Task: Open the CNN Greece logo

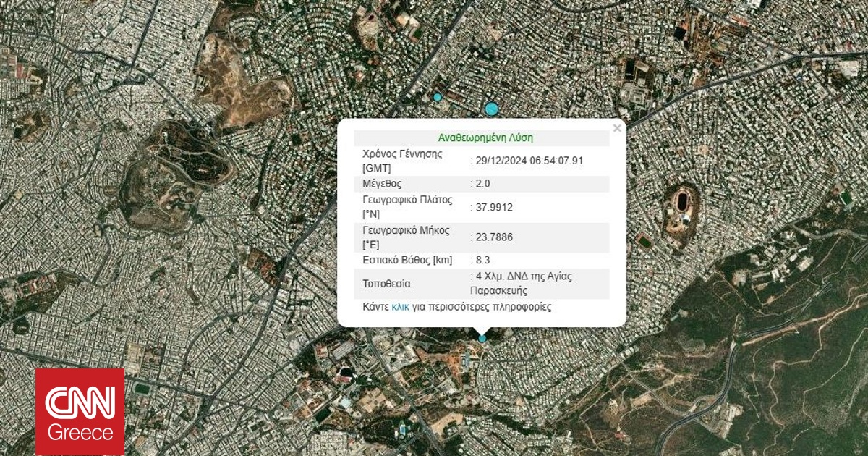Action: (80, 411)
